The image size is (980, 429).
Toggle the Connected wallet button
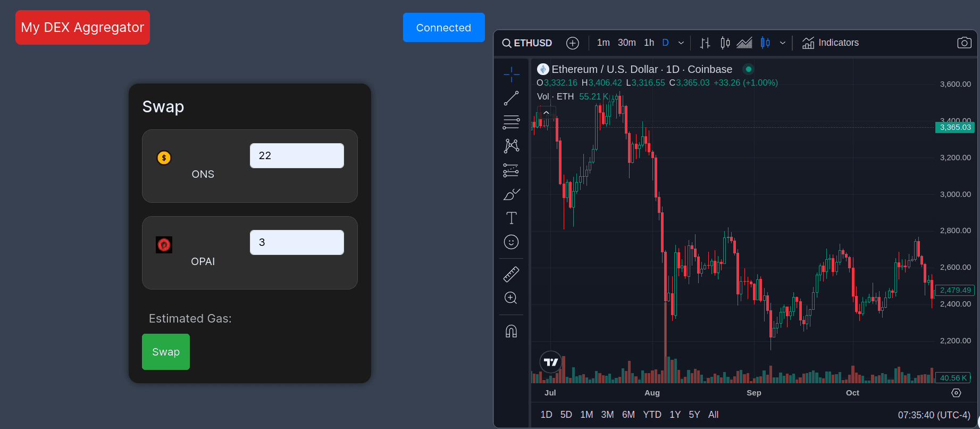(443, 28)
